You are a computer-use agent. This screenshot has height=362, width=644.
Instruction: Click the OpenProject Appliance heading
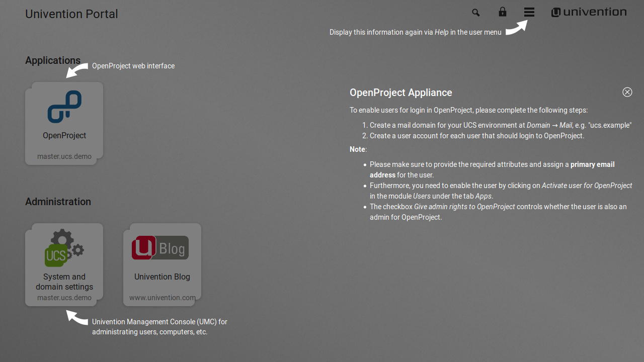pos(401,93)
